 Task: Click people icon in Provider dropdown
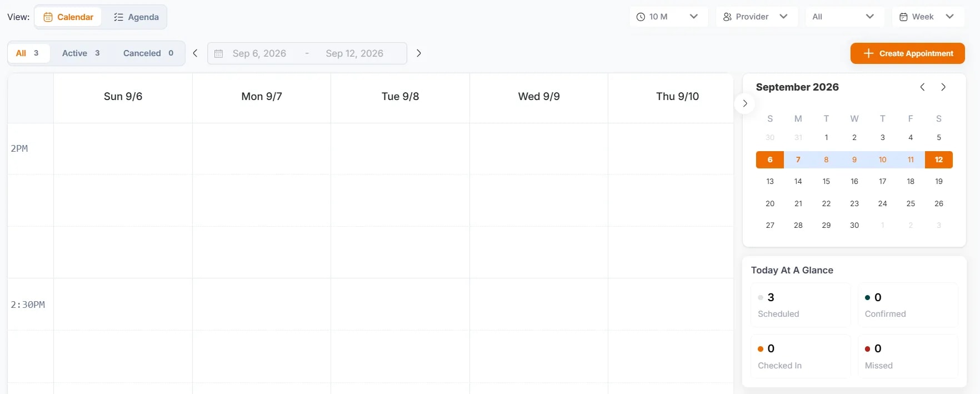727,17
